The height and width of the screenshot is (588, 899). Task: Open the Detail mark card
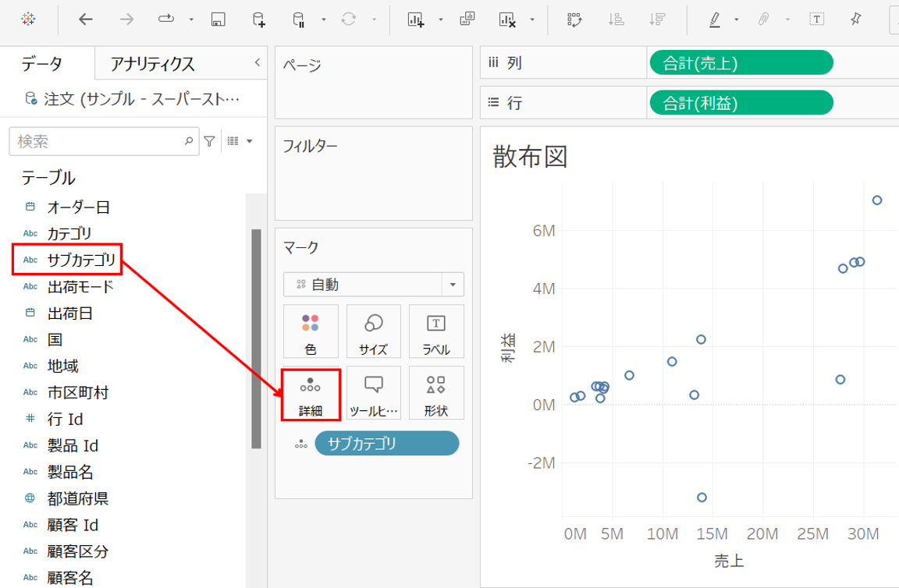pos(310,394)
